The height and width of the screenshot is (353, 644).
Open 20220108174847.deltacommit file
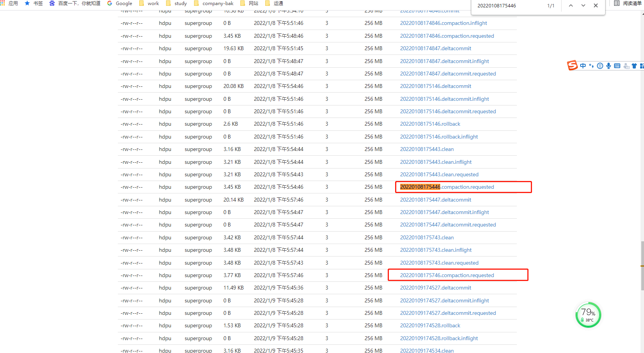point(436,48)
